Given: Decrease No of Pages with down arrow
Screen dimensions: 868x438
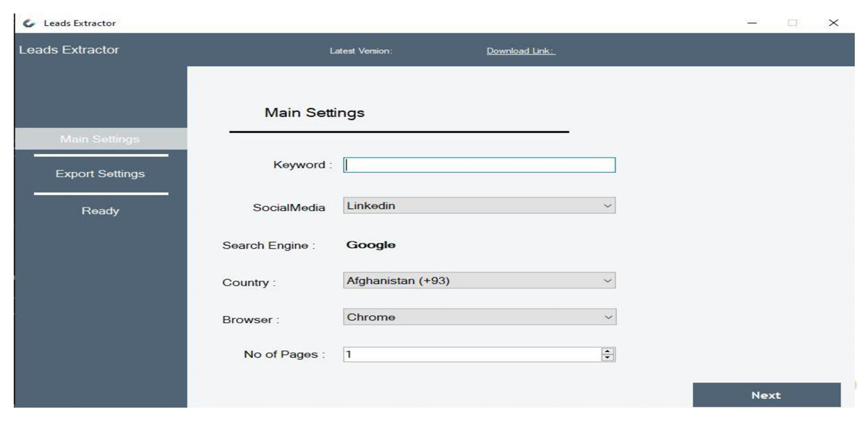Looking at the screenshot, I should click(x=608, y=358).
